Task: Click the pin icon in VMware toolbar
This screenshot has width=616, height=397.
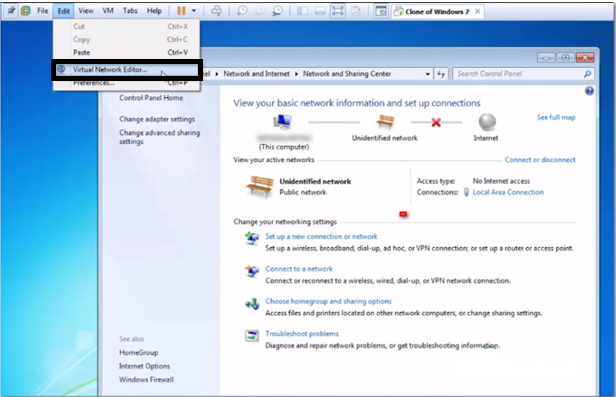Action: (11, 11)
